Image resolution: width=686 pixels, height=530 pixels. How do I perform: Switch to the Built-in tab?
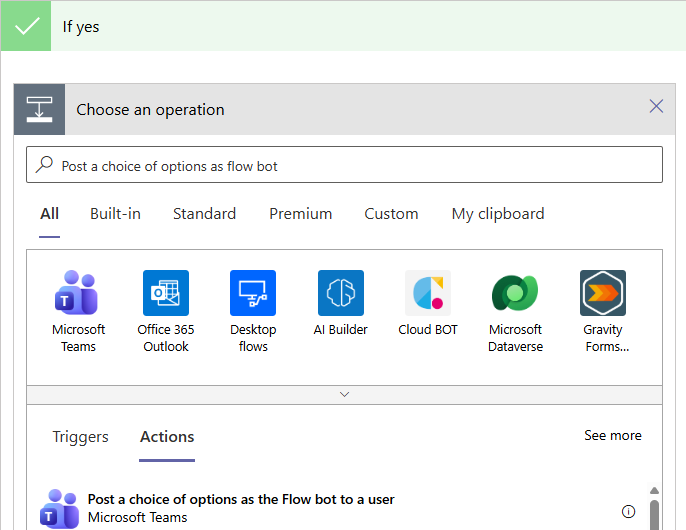coord(115,214)
